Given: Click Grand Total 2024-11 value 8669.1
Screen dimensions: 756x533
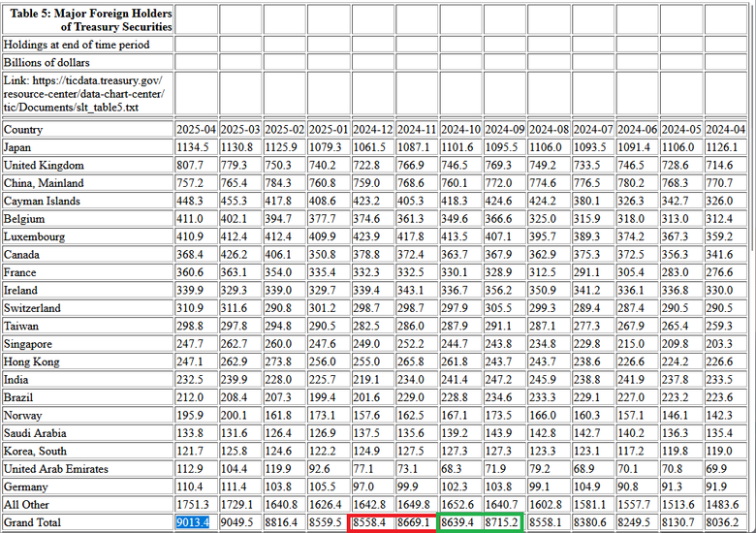Looking at the screenshot, I should 413,522.
